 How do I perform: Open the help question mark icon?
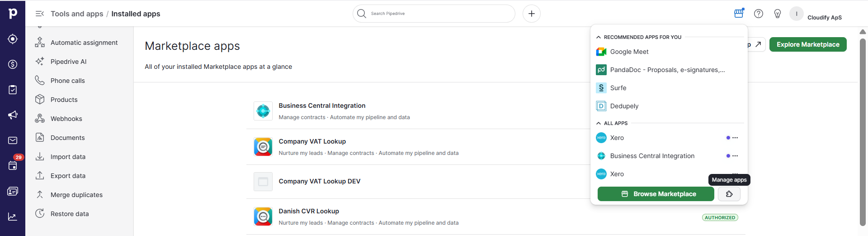click(x=759, y=14)
